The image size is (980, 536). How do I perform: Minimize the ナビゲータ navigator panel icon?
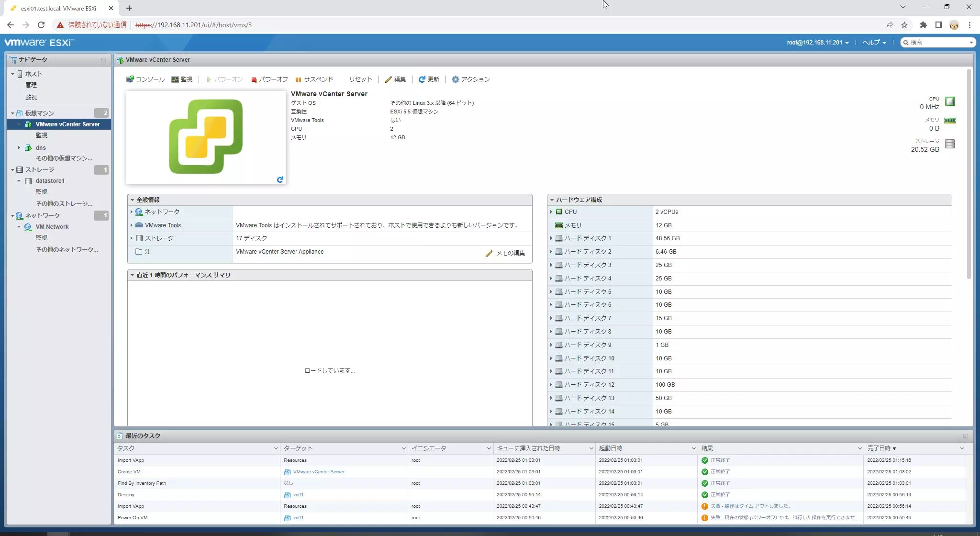[x=103, y=60]
